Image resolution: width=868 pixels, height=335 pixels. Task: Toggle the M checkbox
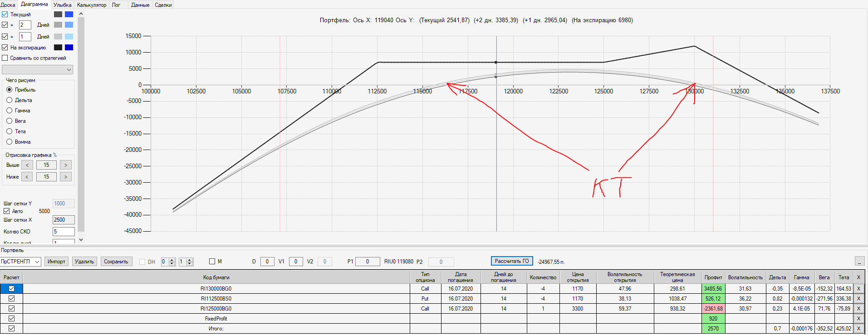[212, 262]
